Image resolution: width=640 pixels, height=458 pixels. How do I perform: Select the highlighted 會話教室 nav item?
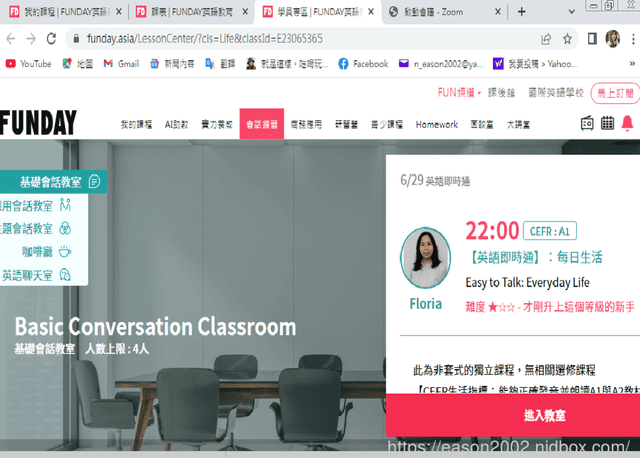(262, 124)
